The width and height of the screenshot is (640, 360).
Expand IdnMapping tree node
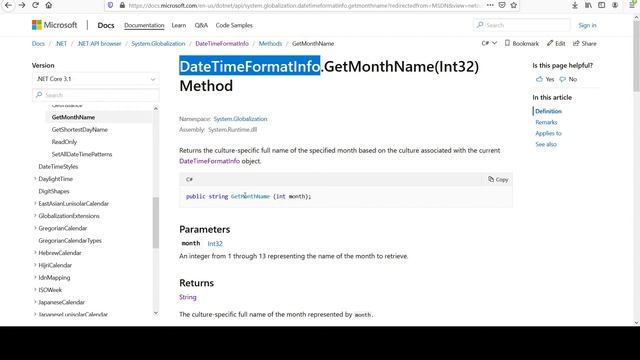(x=35, y=278)
